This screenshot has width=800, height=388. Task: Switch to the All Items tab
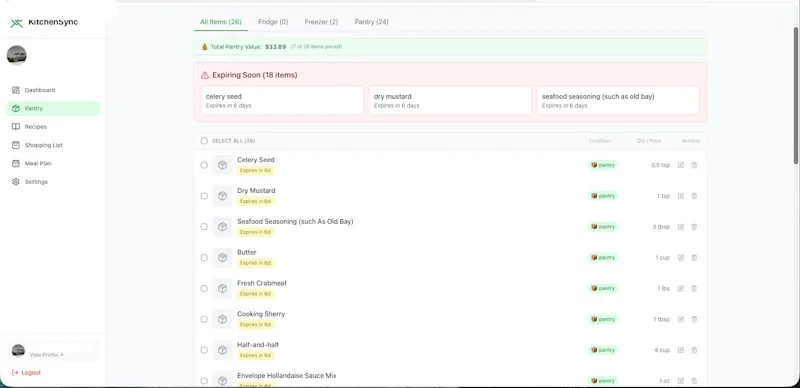220,22
